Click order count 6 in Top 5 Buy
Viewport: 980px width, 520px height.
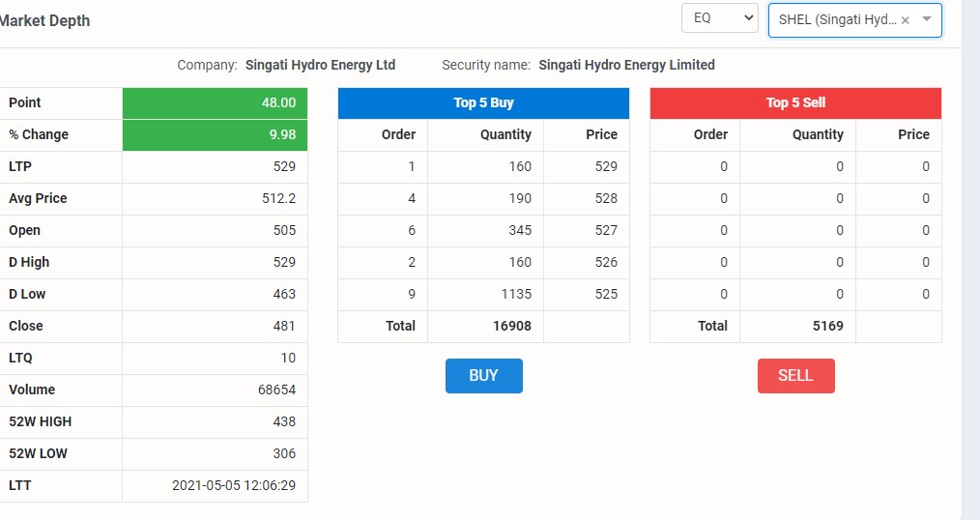click(x=412, y=230)
